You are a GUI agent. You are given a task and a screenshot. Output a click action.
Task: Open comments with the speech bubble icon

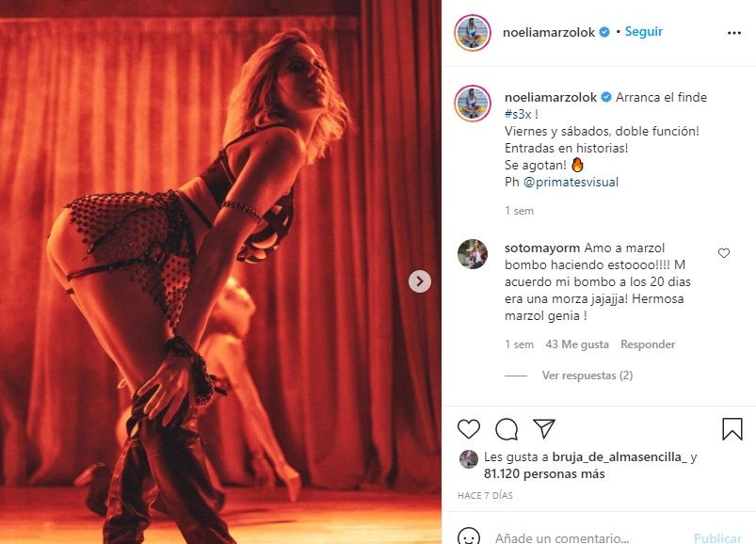[507, 429]
